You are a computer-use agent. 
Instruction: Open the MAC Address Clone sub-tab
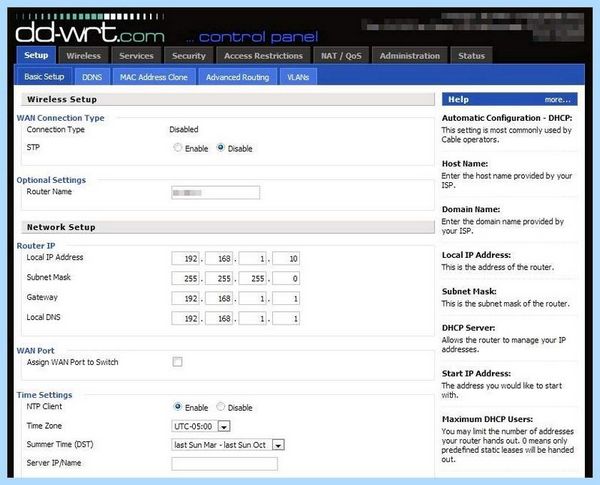pos(154,77)
